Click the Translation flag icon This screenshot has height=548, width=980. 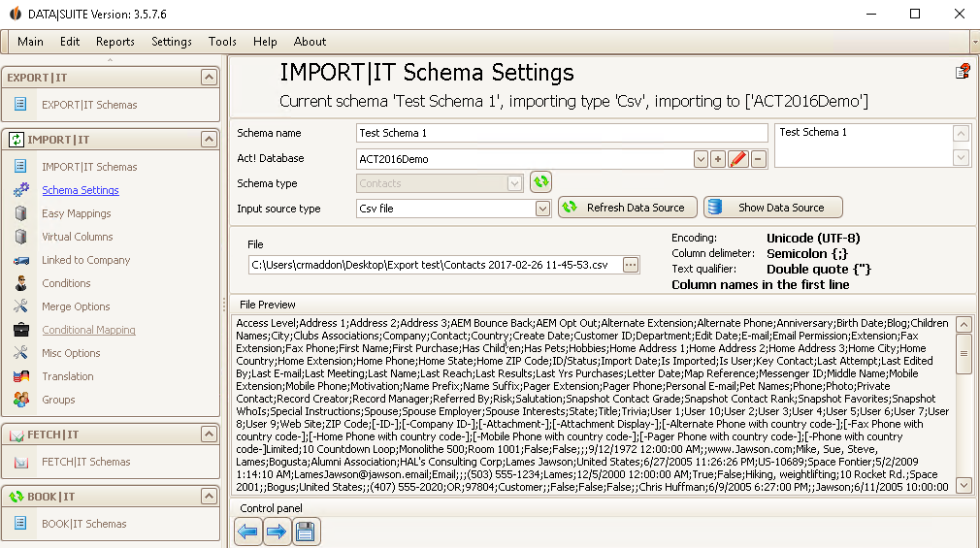(x=21, y=376)
